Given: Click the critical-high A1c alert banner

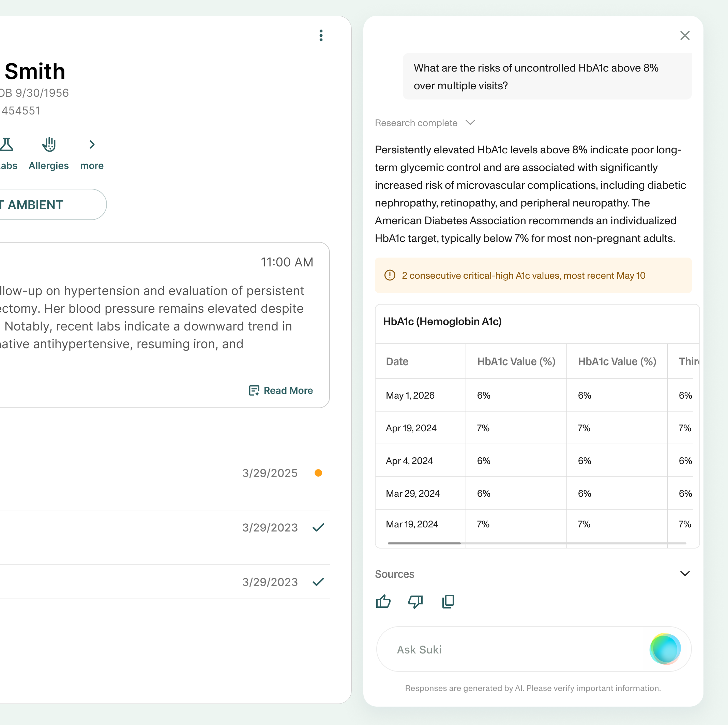Looking at the screenshot, I should (533, 275).
